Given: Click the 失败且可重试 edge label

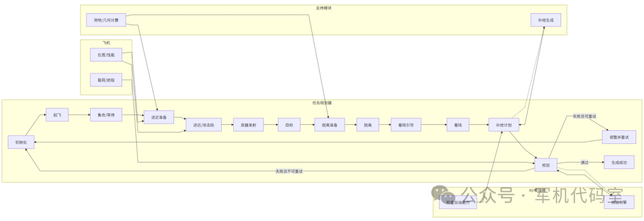Looking at the screenshot, I should coord(584,116).
